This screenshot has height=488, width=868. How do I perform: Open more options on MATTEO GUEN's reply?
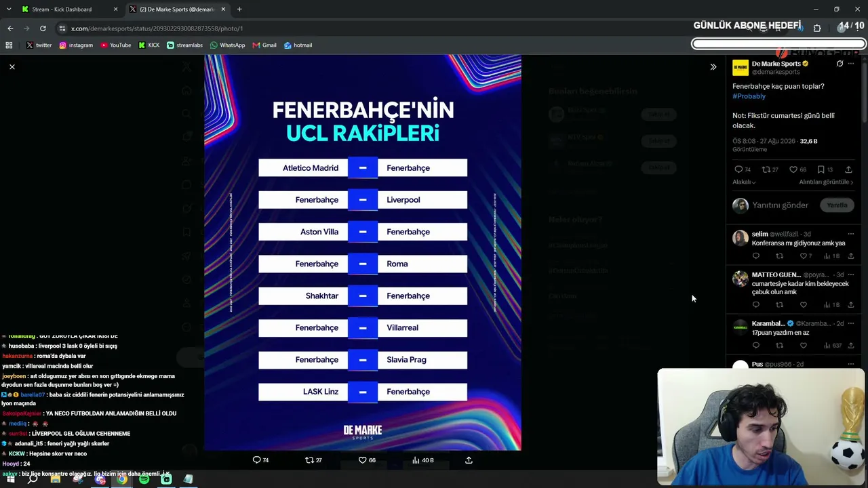[851, 274]
